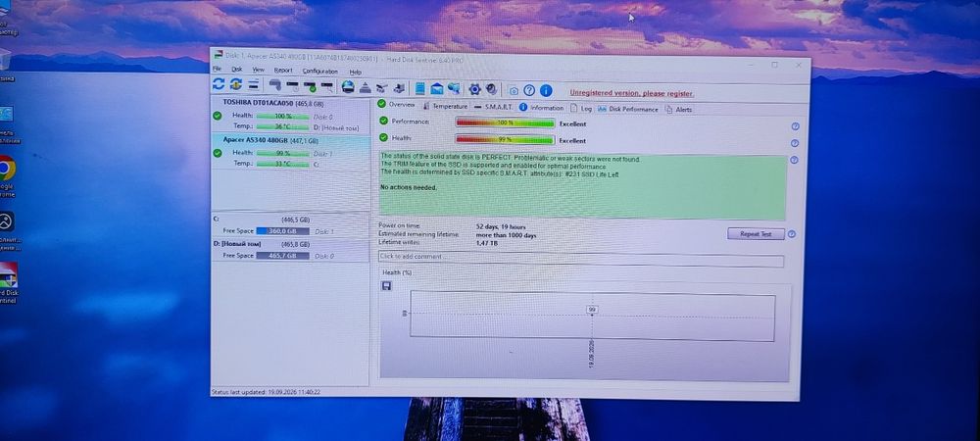Click the eject-shaped triangle toolbar icon

coord(366,87)
